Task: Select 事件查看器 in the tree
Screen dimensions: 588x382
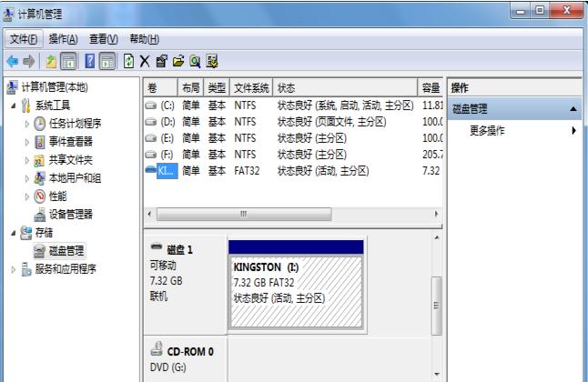Action: coord(71,142)
